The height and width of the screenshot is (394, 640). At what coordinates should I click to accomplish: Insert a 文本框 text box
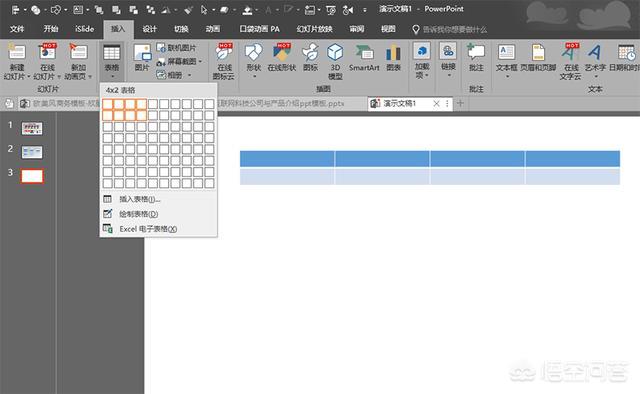coord(507,58)
